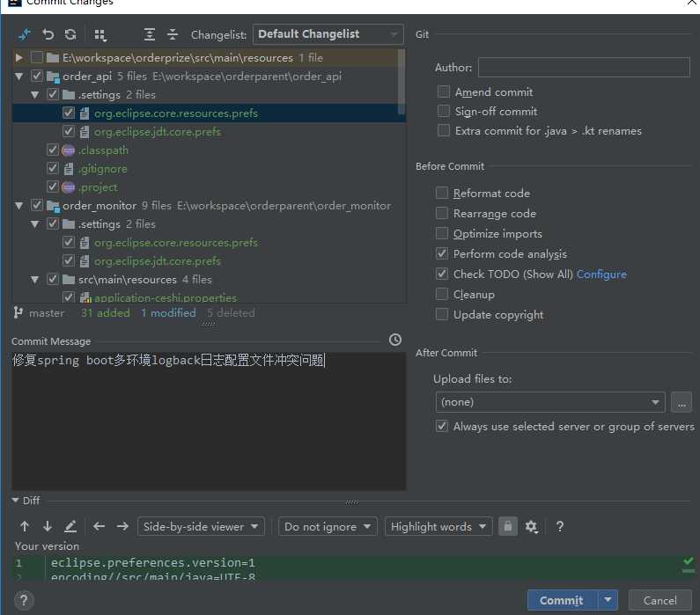
Task: Enable Sign-off commit checkbox
Action: [443, 111]
